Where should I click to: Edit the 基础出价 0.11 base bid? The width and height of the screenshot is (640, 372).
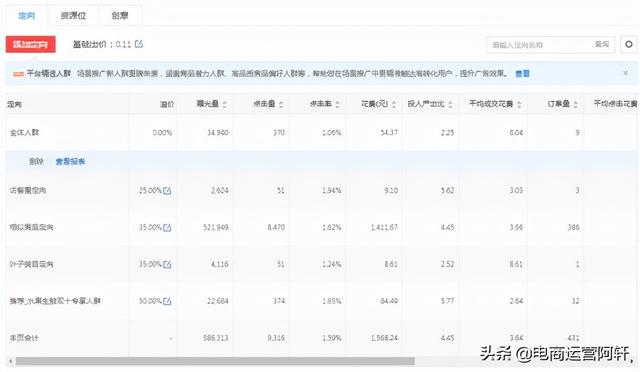pos(139,44)
